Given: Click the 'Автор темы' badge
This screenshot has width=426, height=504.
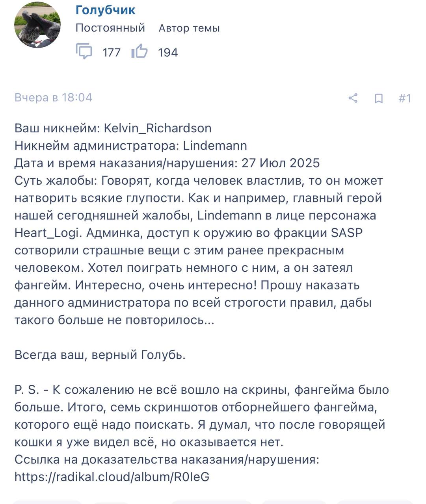Looking at the screenshot, I should coord(189,28).
